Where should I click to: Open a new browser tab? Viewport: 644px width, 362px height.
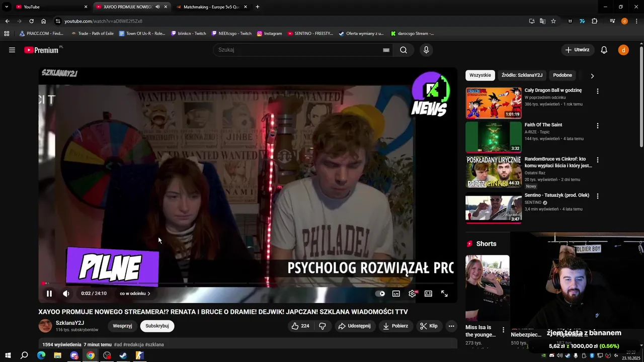[258, 7]
